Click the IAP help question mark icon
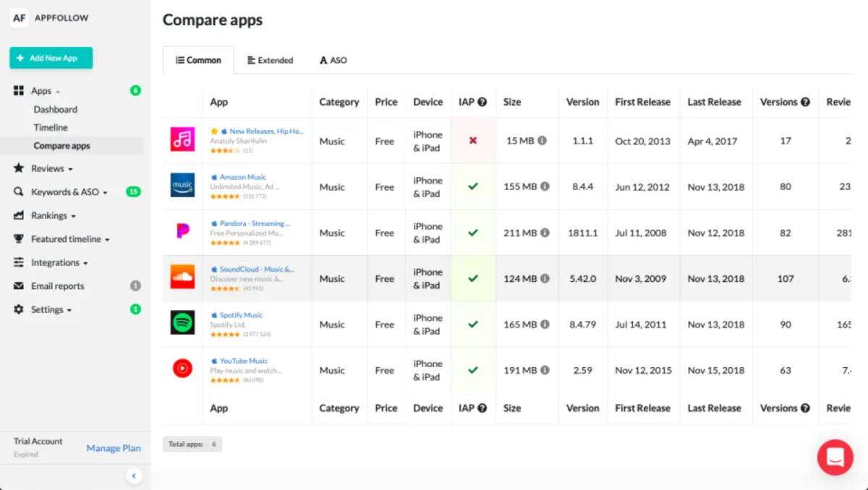The width and height of the screenshot is (868, 490). [x=482, y=102]
